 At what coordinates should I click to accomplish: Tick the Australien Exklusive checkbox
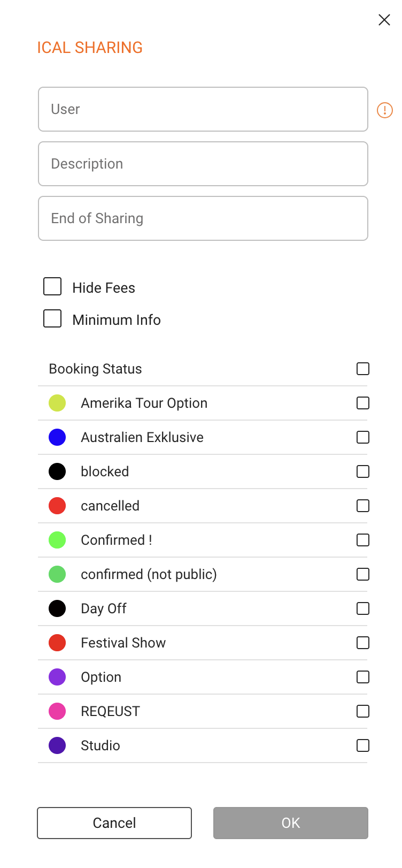tap(363, 437)
